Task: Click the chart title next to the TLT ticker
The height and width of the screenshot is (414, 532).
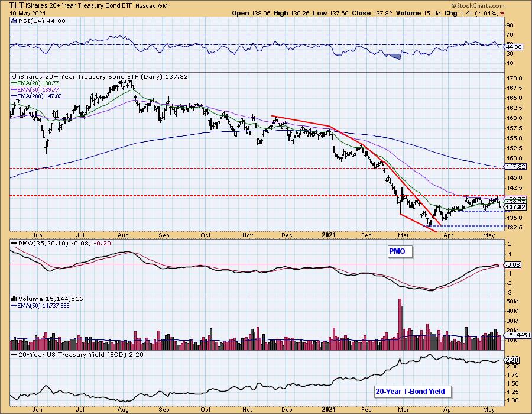Action: (x=79, y=6)
